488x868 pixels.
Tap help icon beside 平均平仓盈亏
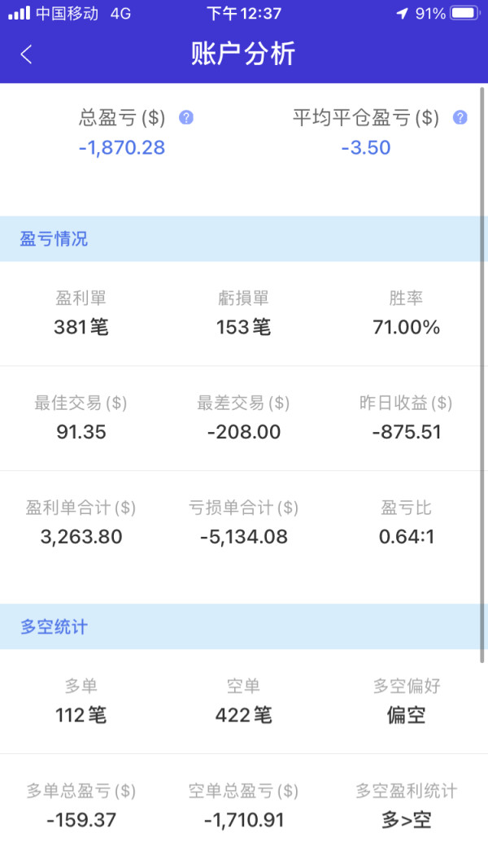460,118
